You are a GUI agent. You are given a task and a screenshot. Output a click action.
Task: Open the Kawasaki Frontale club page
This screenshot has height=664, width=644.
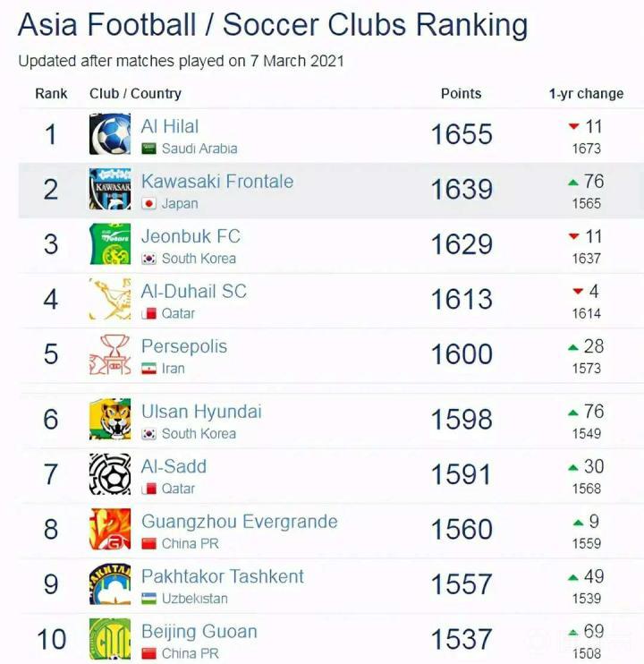pyautogui.click(x=217, y=181)
